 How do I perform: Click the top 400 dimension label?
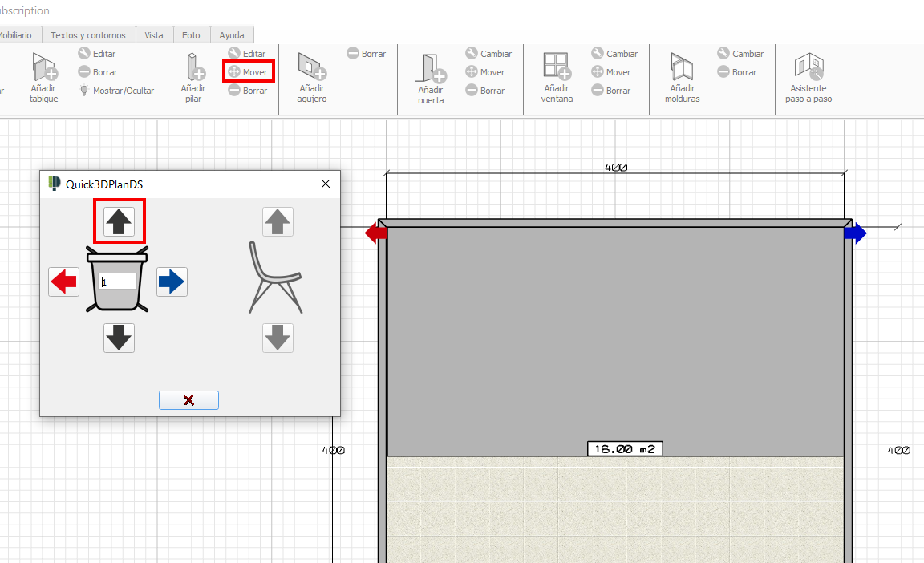(x=616, y=168)
